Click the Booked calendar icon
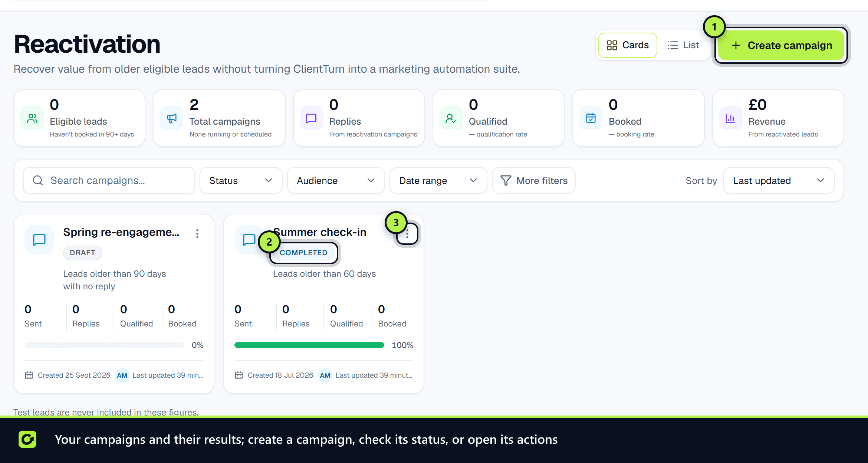The height and width of the screenshot is (463, 868). 591,118
